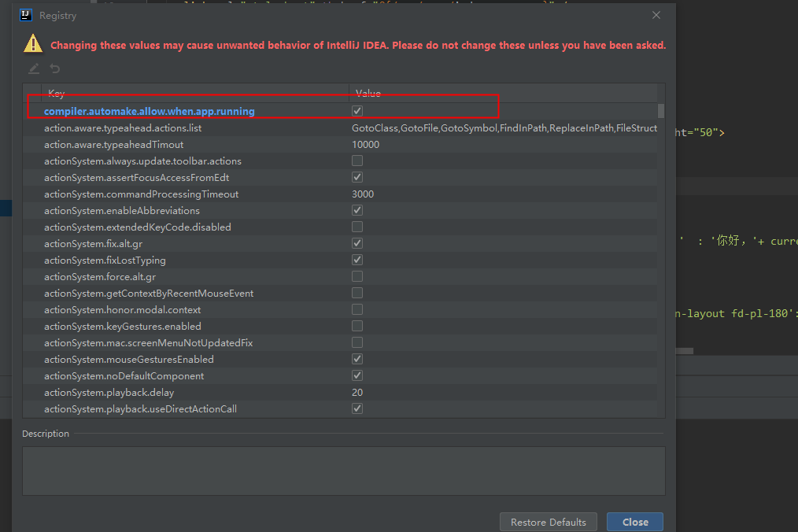Click the Value column header
Image resolution: width=798 pixels, height=532 pixels.
[x=503, y=93]
